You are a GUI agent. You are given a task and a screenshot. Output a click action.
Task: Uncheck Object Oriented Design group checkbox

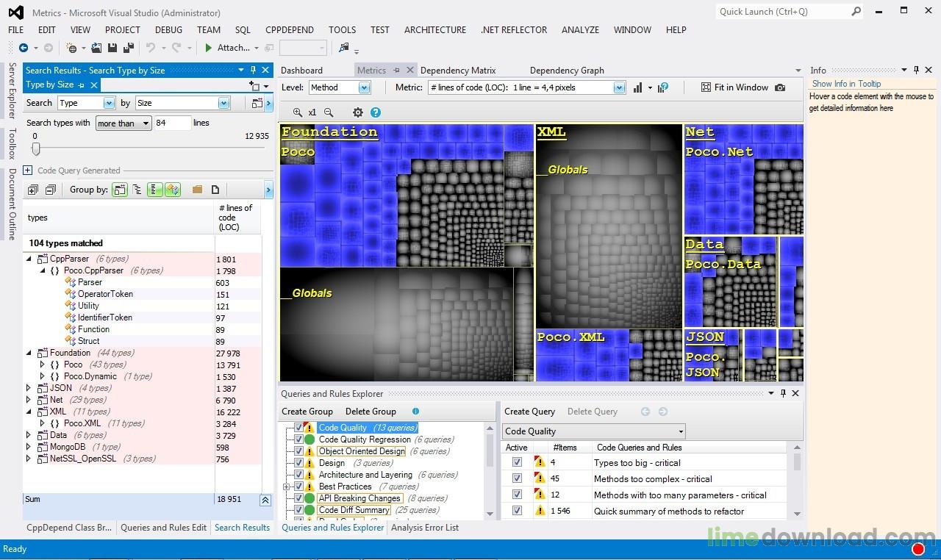pos(298,451)
